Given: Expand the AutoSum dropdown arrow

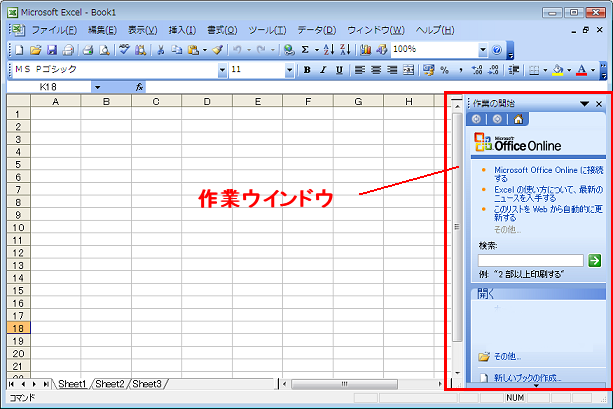Looking at the screenshot, I should (317, 50).
